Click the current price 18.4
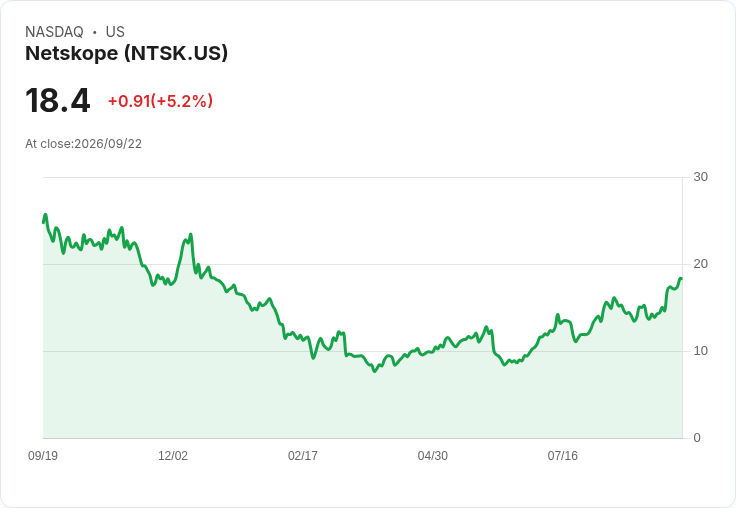 click(x=57, y=100)
